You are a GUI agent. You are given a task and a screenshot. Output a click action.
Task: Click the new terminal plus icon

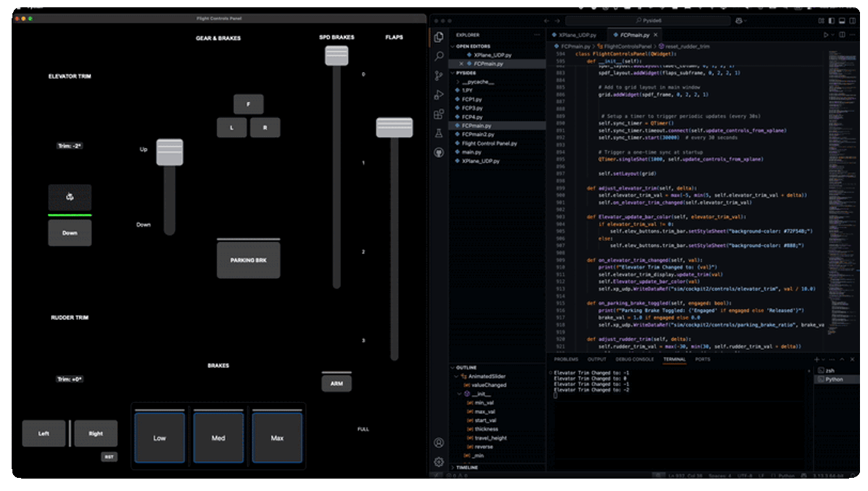pos(816,358)
